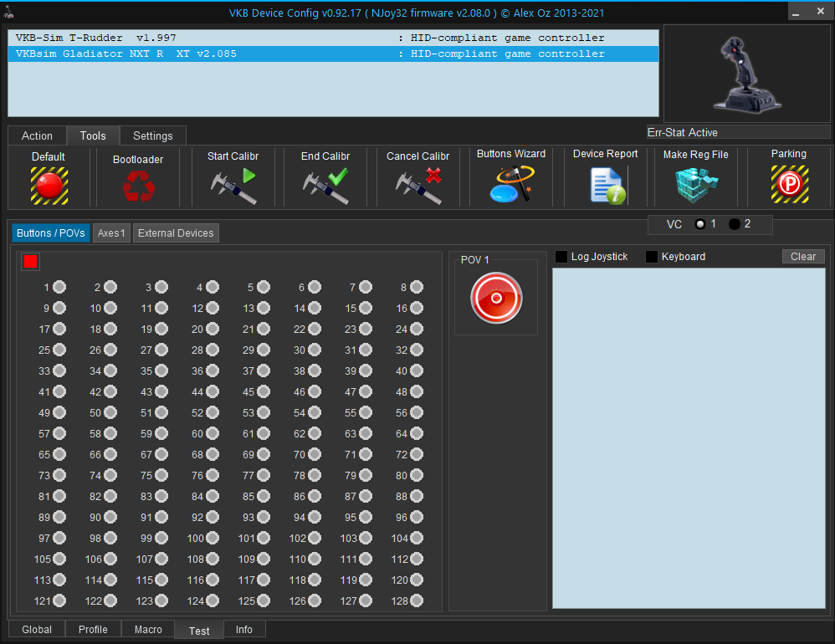Image resolution: width=835 pixels, height=644 pixels.
Task: Click the Default red button icon
Action: (49, 186)
